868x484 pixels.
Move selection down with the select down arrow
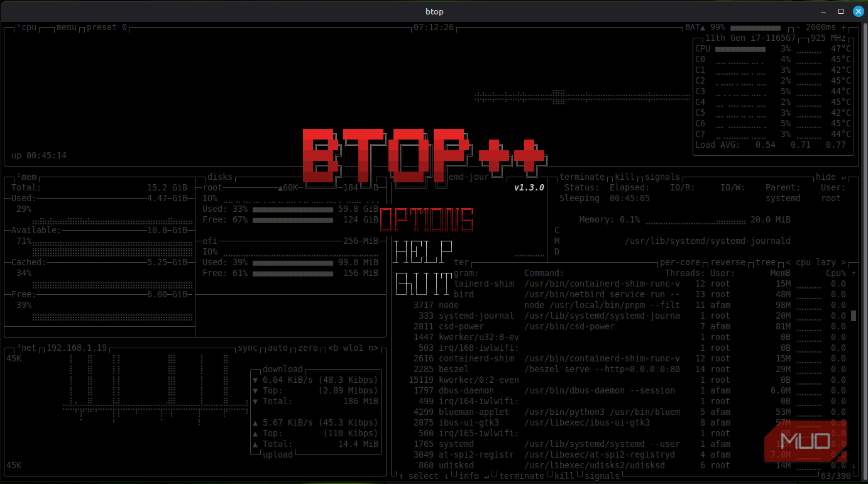(446, 476)
